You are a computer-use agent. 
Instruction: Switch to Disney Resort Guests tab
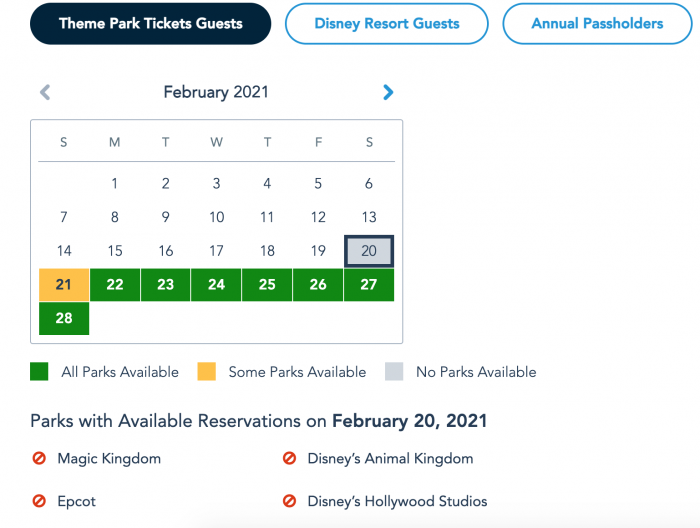pyautogui.click(x=387, y=24)
